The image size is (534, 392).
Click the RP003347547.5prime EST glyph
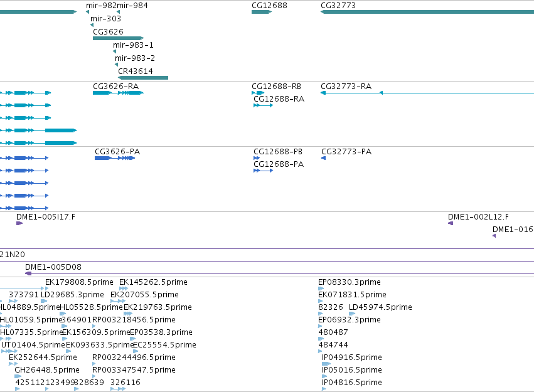pyautogui.click(x=94, y=376)
